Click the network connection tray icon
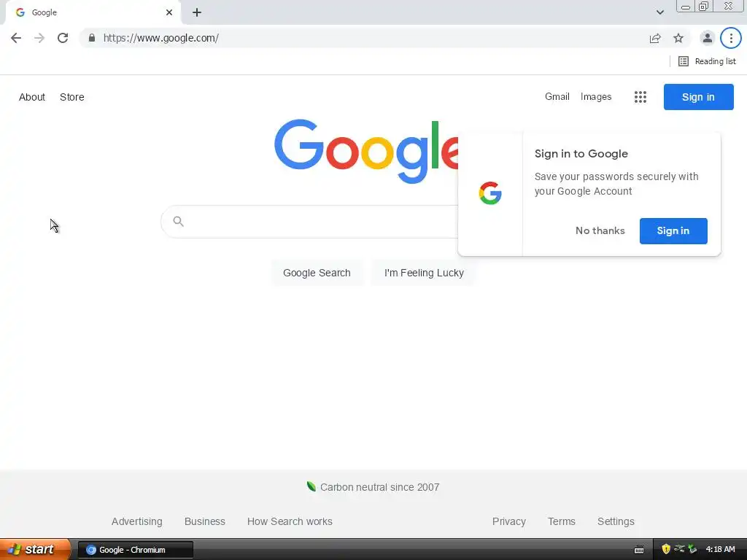747x560 pixels. click(679, 550)
